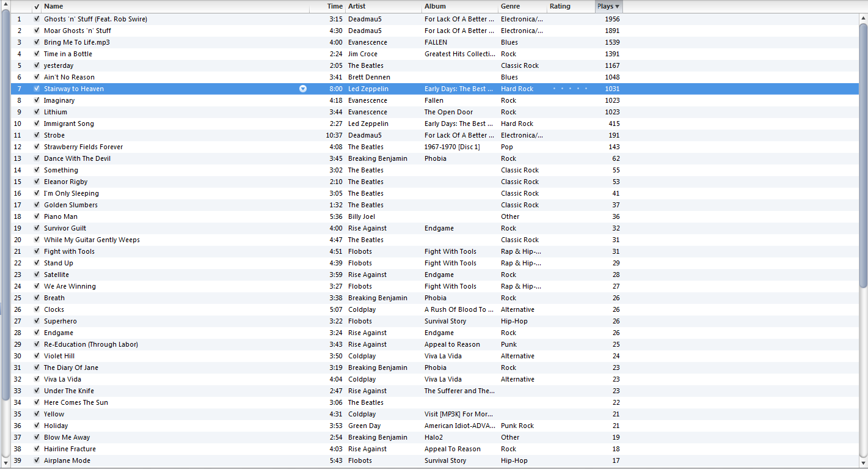Select the song Eleanor Rigby
868x469 pixels.
[65, 182]
